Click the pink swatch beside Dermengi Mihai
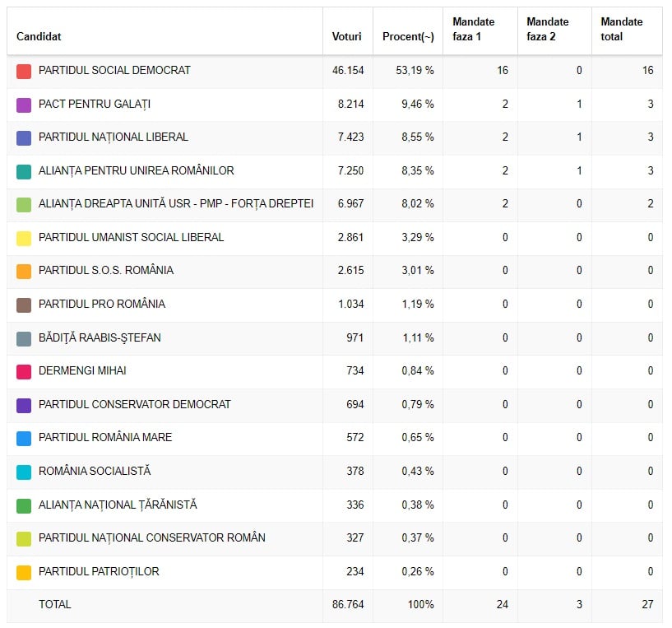 click(x=24, y=371)
